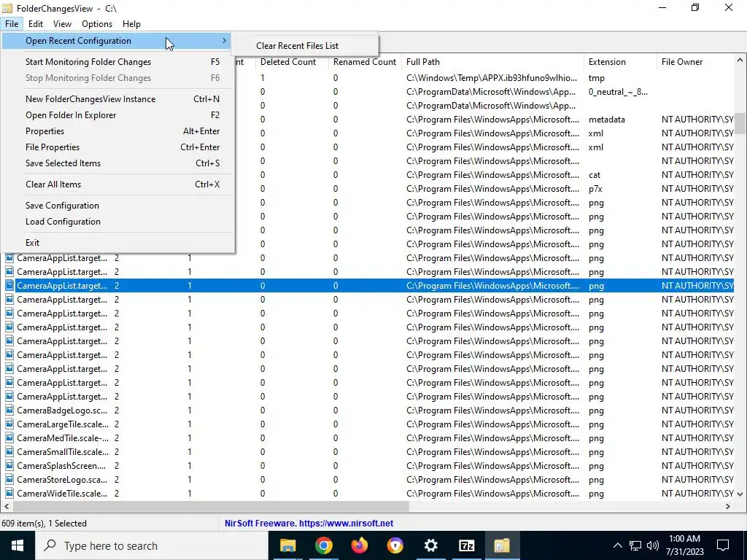Click the status bar item count text
The width and height of the screenshot is (747, 560).
coord(44,524)
